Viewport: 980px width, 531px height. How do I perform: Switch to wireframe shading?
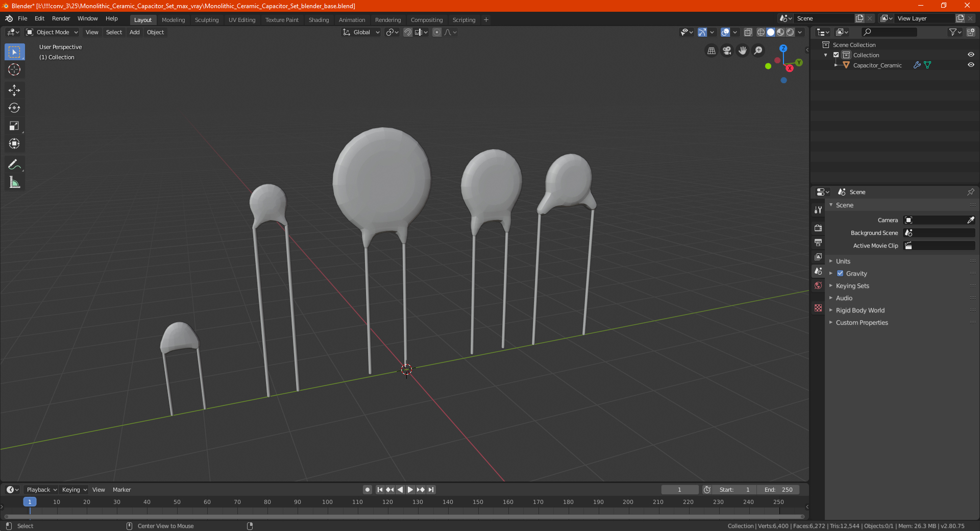(x=761, y=32)
